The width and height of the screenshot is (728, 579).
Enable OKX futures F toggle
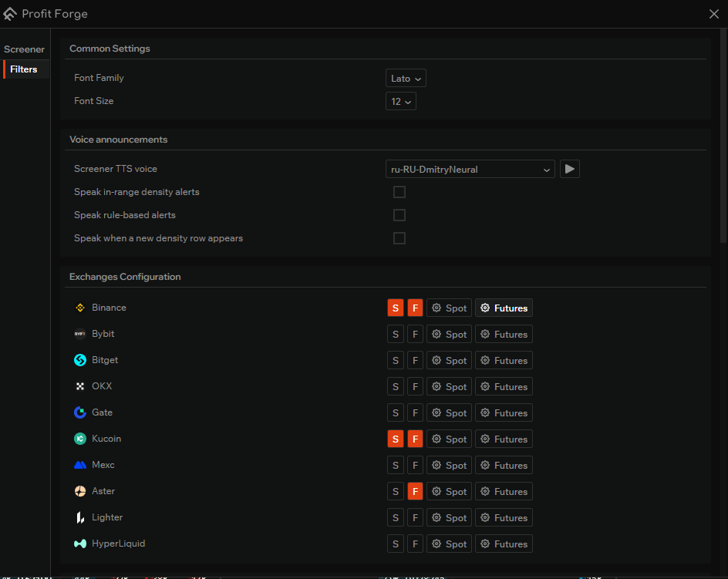(415, 387)
